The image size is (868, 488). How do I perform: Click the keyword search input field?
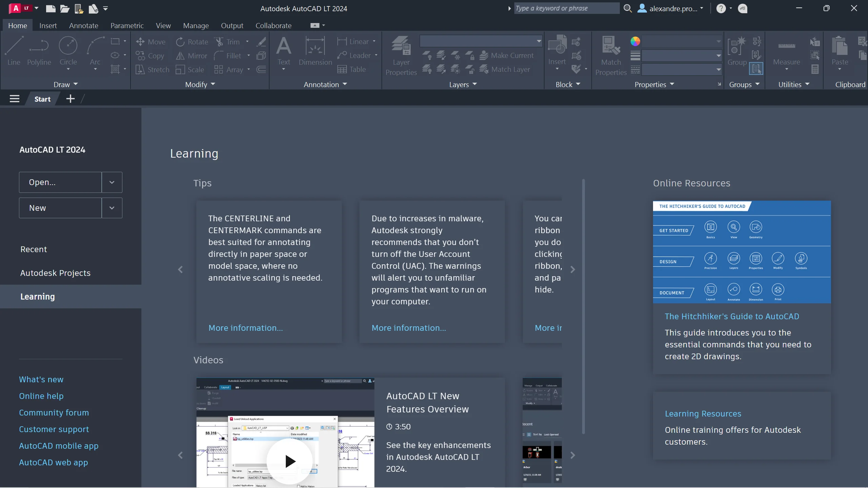pyautogui.click(x=567, y=8)
